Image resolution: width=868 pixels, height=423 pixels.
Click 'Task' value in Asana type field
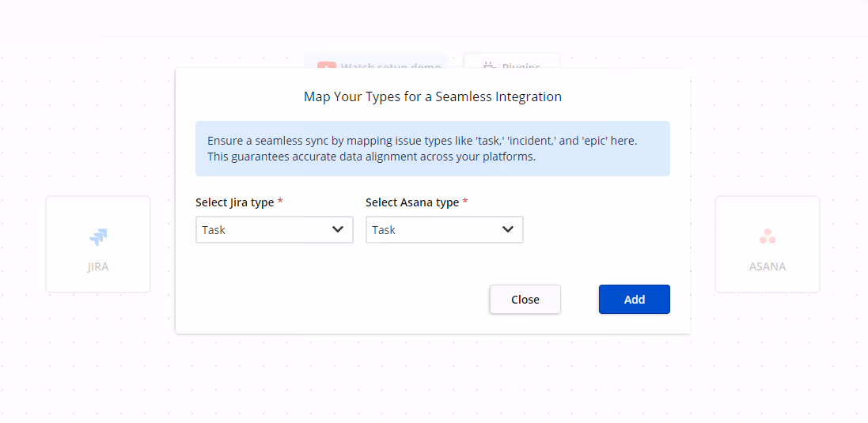tap(384, 230)
